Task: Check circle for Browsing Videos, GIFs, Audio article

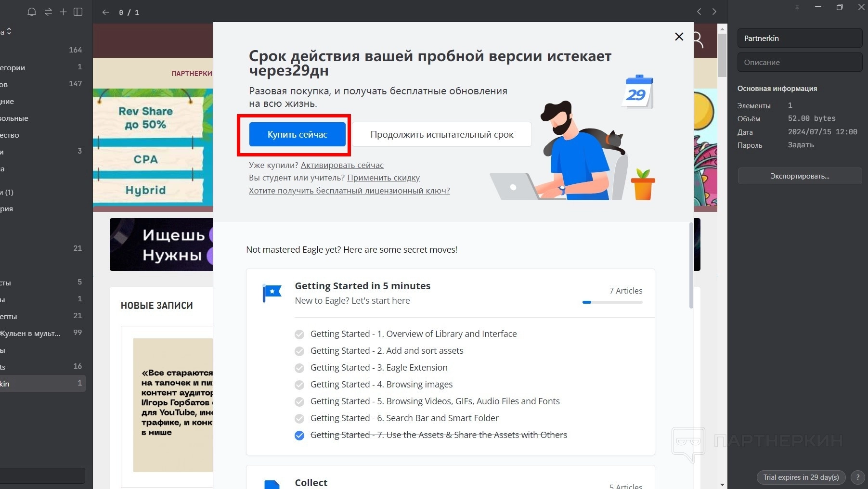Action: tap(299, 402)
